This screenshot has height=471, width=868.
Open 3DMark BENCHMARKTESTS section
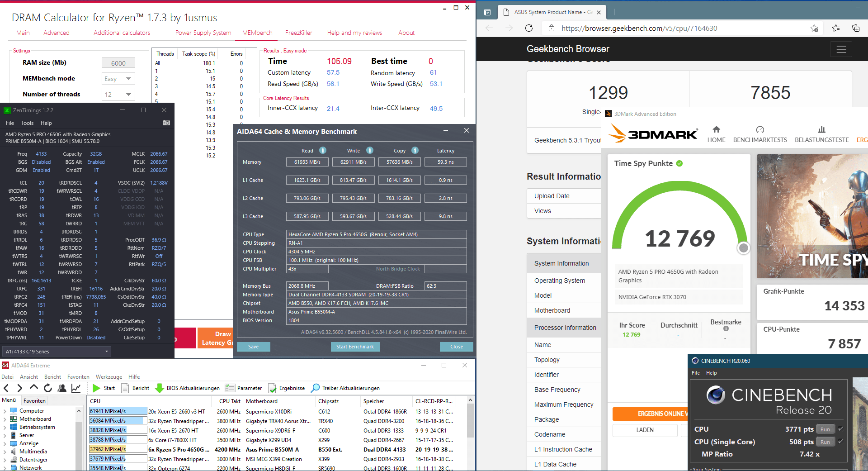[760, 134]
